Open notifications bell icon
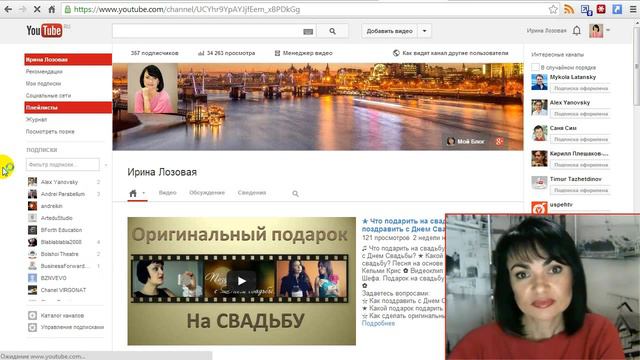640x360 pixels. click(576, 31)
